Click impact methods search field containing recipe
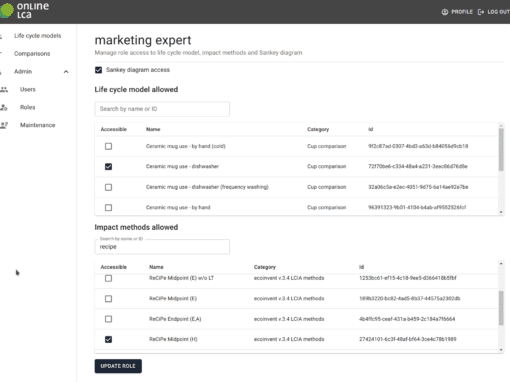This screenshot has width=510, height=382. coord(162,247)
